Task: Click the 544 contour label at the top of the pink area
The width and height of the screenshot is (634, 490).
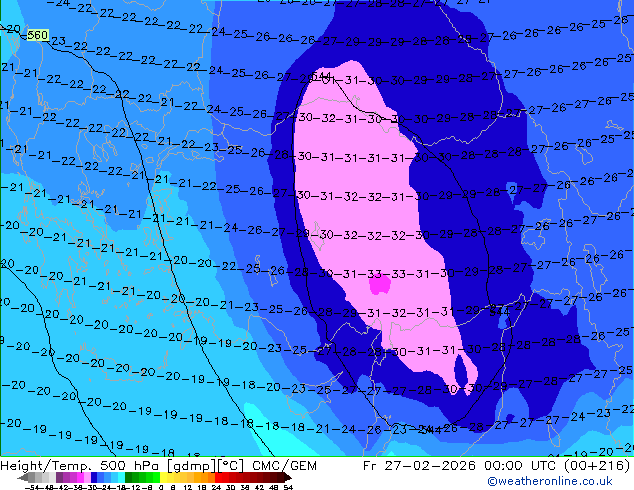Action: tap(323, 76)
